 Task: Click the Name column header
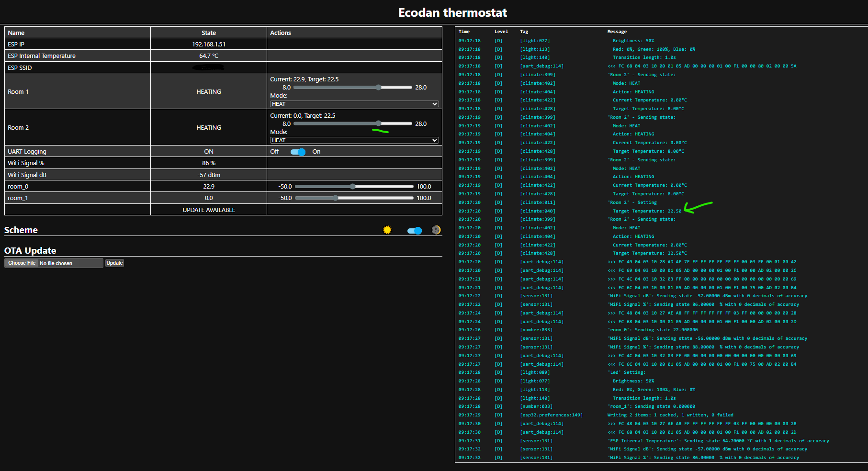[x=16, y=33]
